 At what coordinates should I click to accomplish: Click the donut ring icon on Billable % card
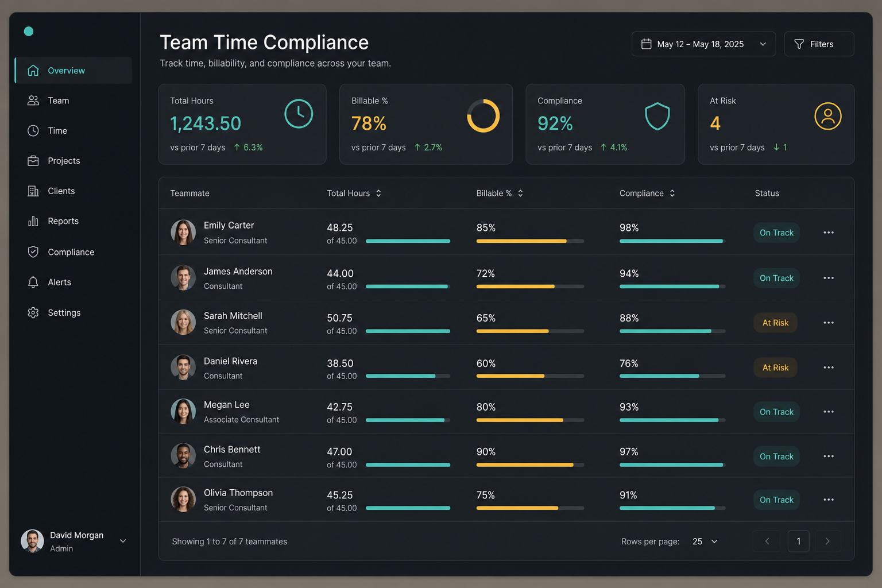(x=483, y=115)
